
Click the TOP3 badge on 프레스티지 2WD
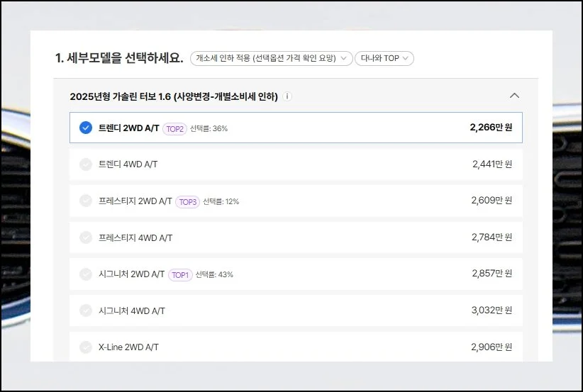click(187, 201)
